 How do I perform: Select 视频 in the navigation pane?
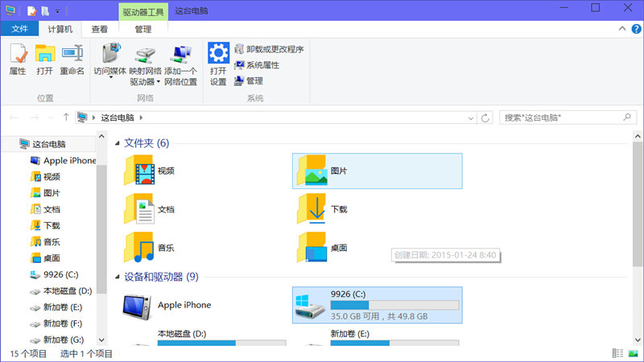click(46, 177)
